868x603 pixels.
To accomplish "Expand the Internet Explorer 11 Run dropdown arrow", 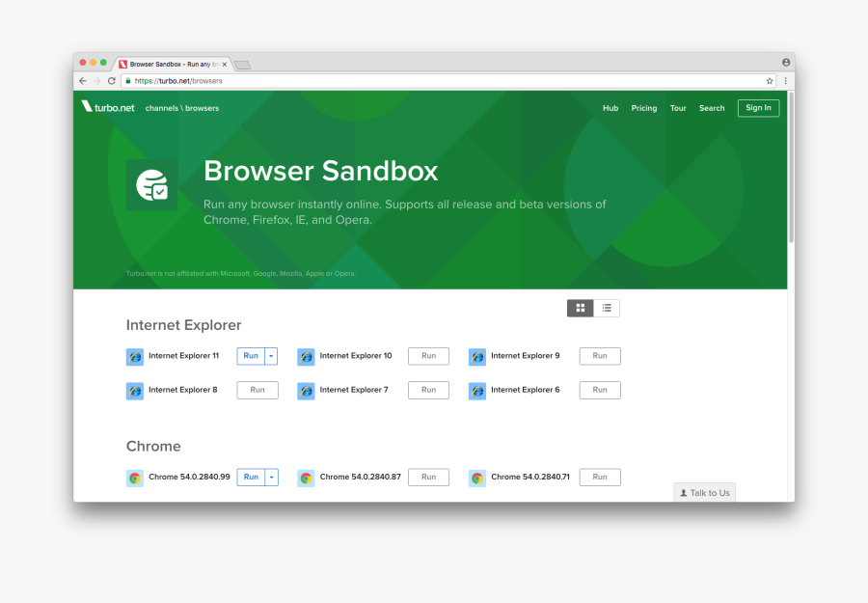I will coord(272,356).
